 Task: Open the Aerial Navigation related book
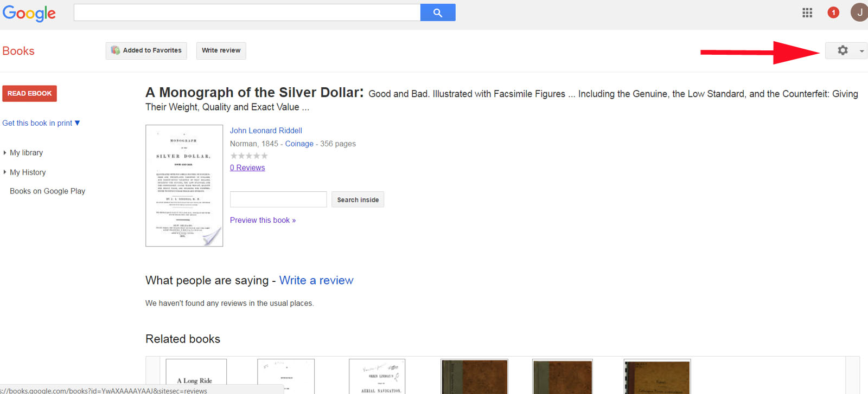377,376
